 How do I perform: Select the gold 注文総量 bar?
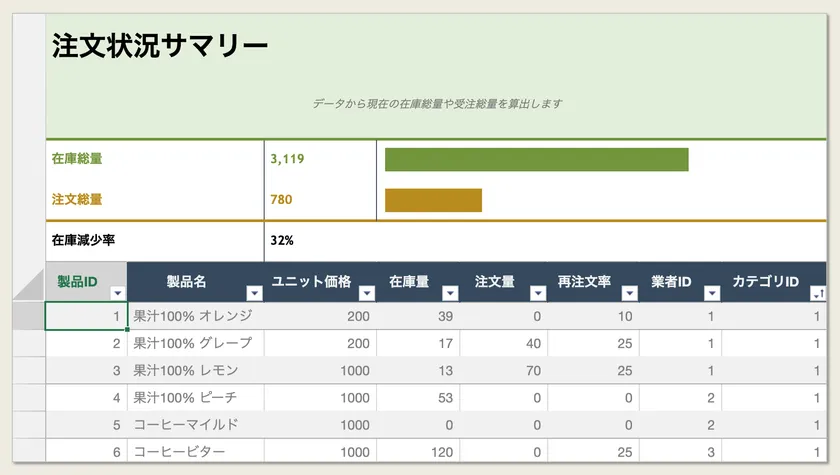tap(433, 200)
